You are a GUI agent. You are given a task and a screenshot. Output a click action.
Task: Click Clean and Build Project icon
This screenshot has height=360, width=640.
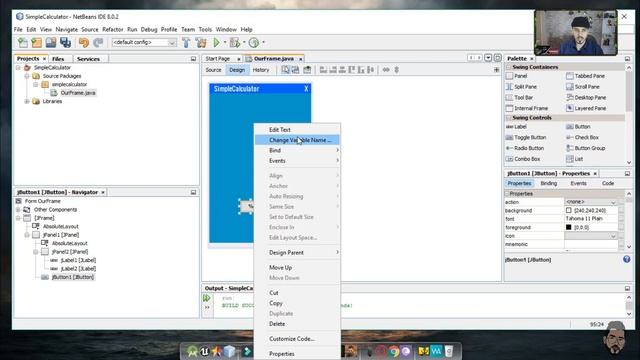(x=201, y=42)
